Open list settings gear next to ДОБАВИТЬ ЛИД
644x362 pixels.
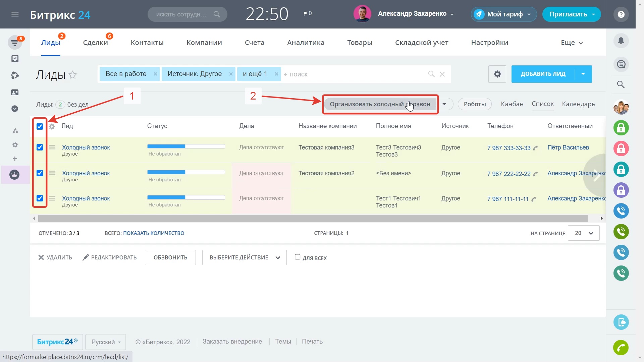coord(497,74)
